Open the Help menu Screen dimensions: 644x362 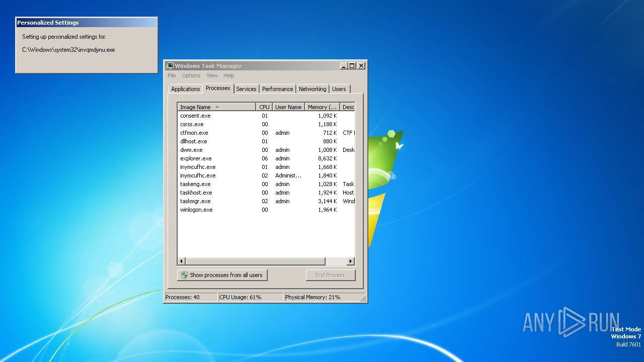(x=229, y=75)
